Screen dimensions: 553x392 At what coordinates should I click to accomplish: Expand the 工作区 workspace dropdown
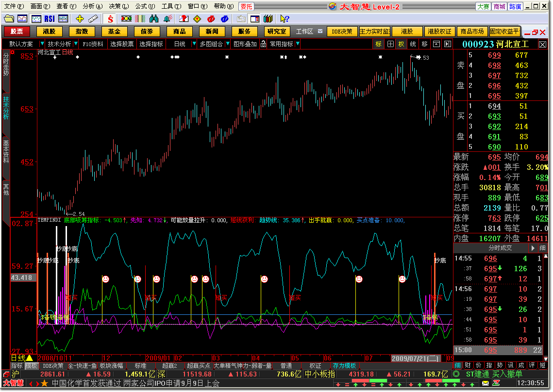pos(320,32)
